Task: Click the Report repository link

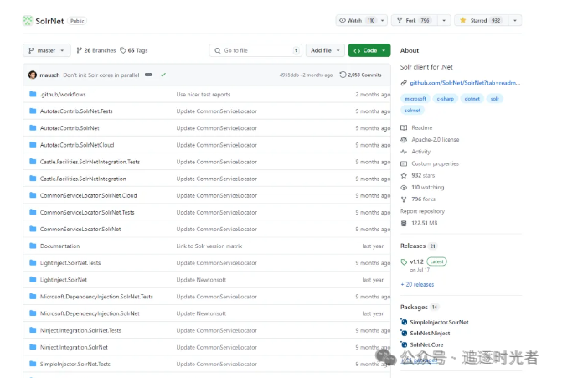Action: pyautogui.click(x=422, y=211)
